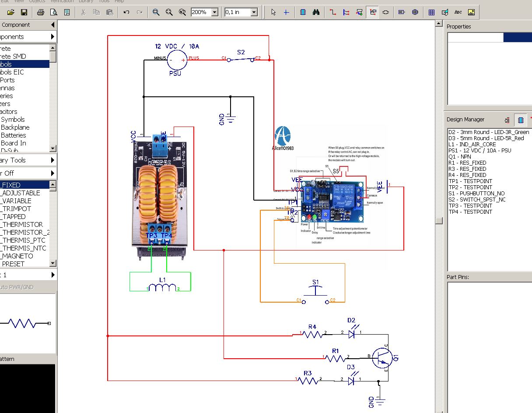Select the default arrow pointer mode
The image size is (532, 413).
(x=273, y=12)
